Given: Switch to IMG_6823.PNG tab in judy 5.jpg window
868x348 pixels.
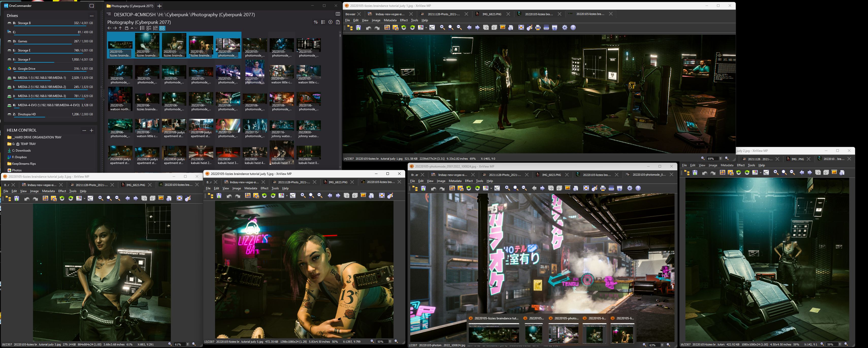Looking at the screenshot, I should 338,182.
